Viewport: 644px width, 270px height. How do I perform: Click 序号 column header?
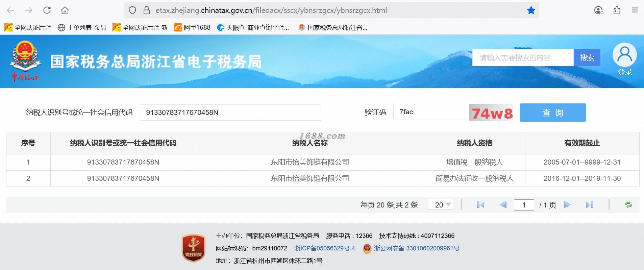point(28,143)
